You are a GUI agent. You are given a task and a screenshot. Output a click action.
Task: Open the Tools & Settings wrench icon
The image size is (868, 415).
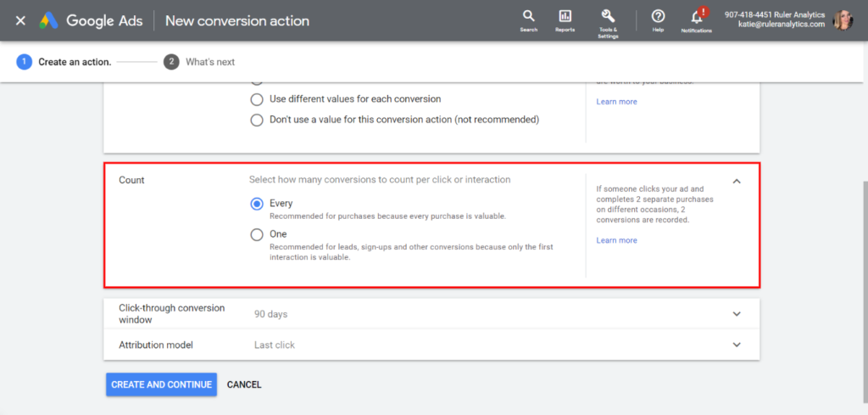coord(608,17)
